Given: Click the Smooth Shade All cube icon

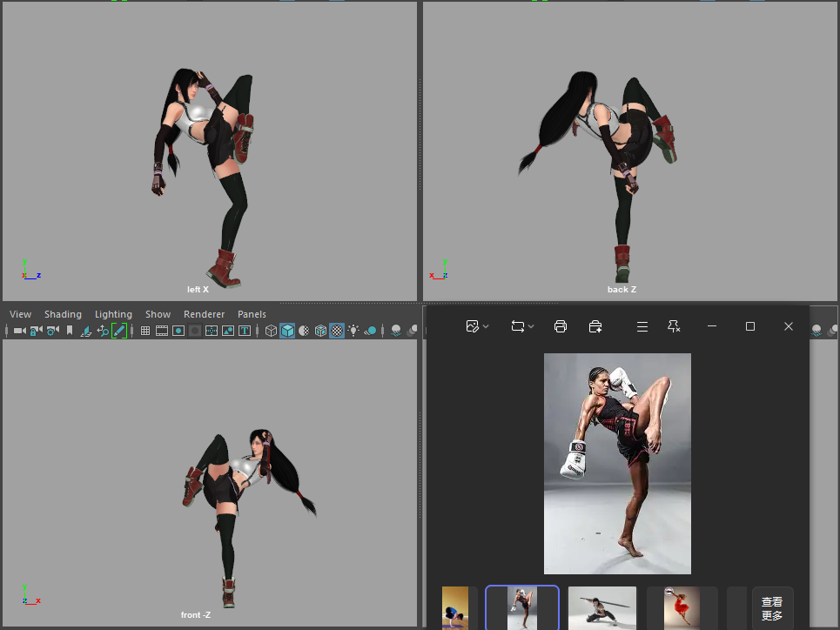Looking at the screenshot, I should 287,331.
